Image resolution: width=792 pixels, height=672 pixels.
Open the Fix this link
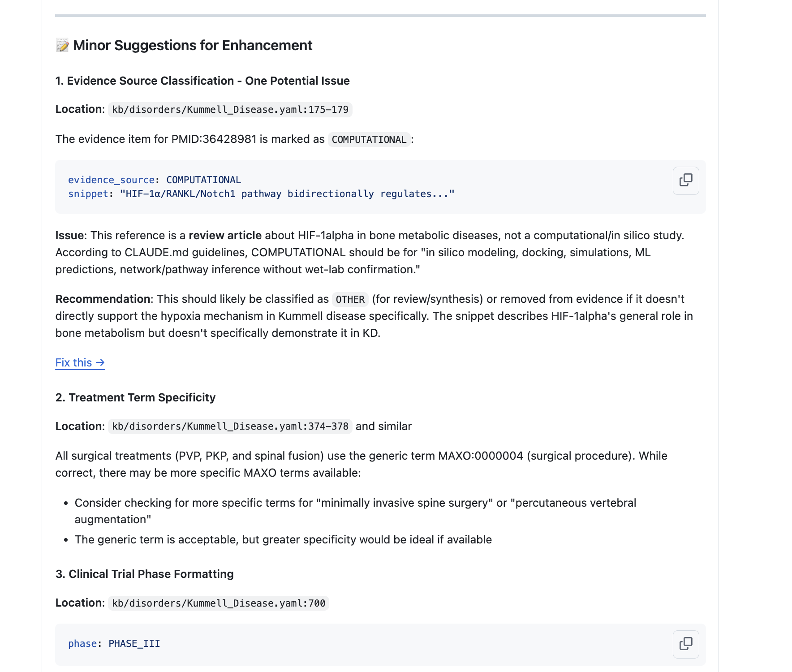pyautogui.click(x=80, y=362)
